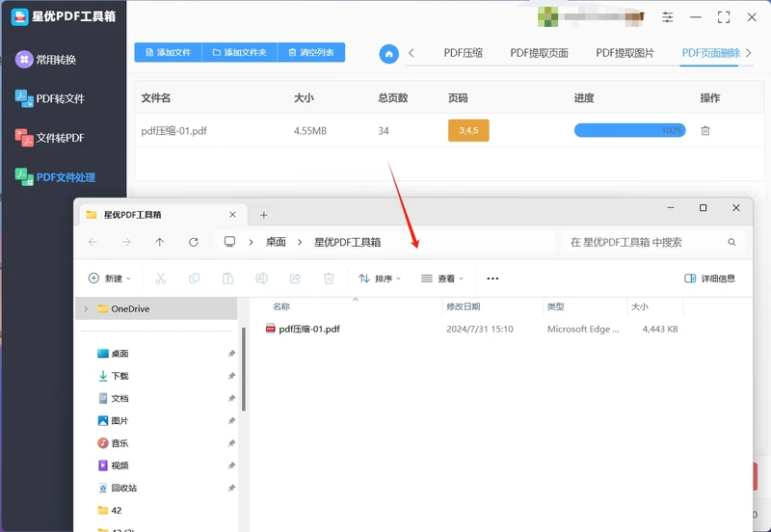Expand the chevron after 桌面 in breadcrumb

click(300, 242)
